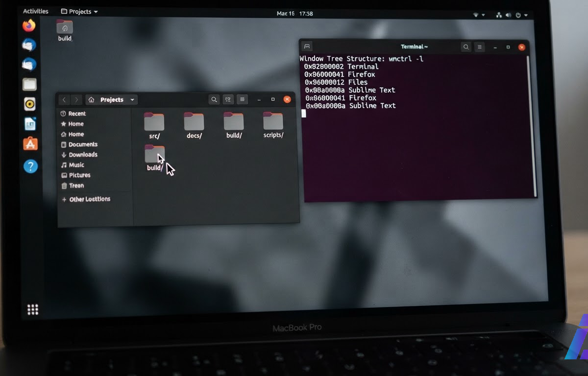The image size is (588, 376).
Task: Open Music in the Files sidebar
Action: pos(73,165)
